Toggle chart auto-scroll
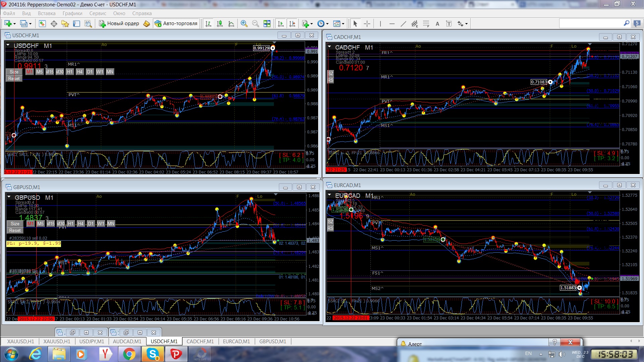644x362 pixels. coord(281,23)
